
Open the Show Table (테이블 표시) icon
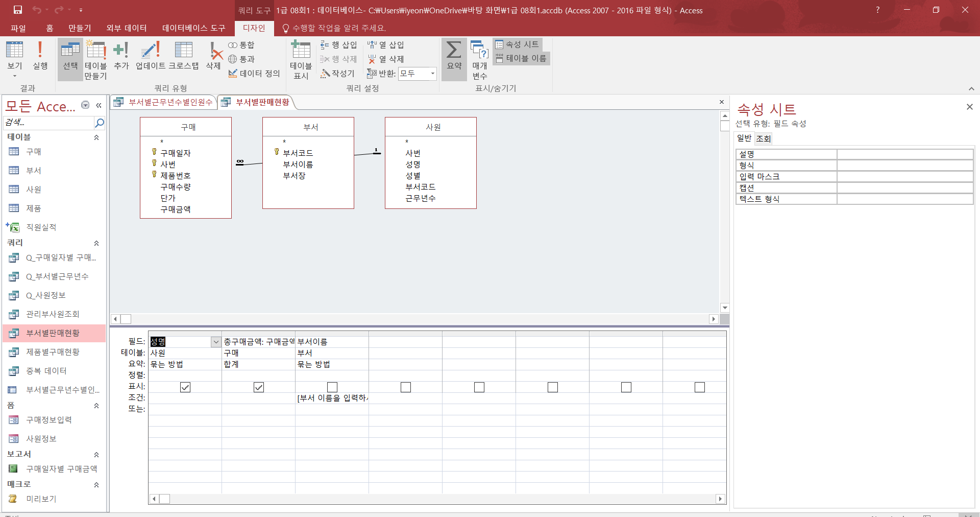[x=301, y=59]
